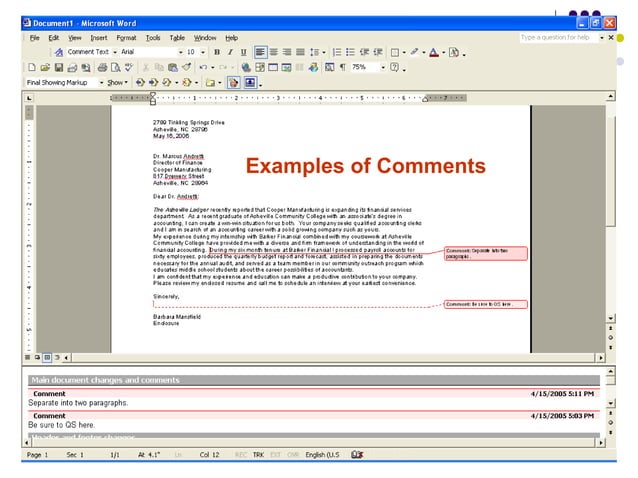Screen dimensions: 638x478
Task: Select the 'Separate into two paragraphs' comment balloon
Action: tap(484, 253)
